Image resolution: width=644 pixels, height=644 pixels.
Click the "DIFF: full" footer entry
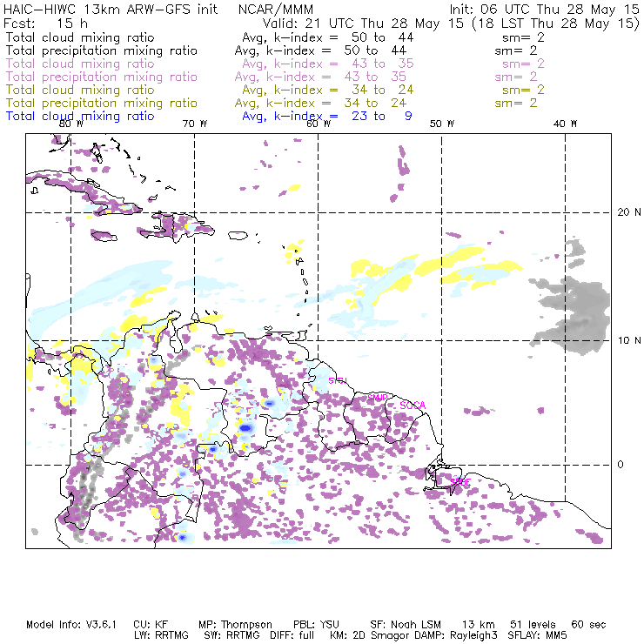(x=292, y=635)
